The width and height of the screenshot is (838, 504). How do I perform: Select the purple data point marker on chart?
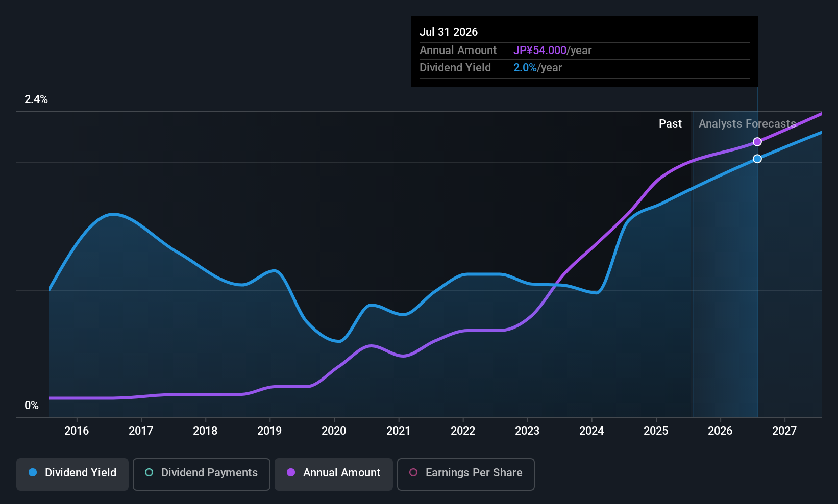(757, 142)
